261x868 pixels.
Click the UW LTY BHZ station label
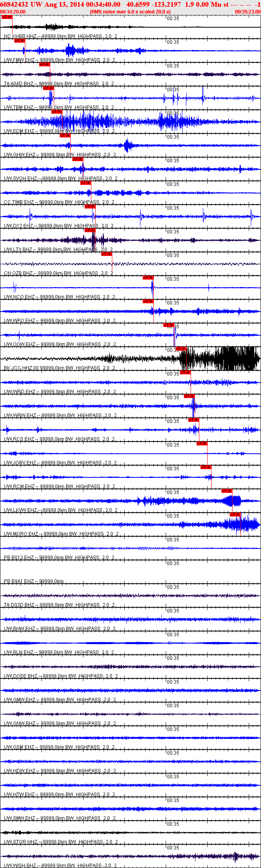pyautogui.click(x=59, y=250)
